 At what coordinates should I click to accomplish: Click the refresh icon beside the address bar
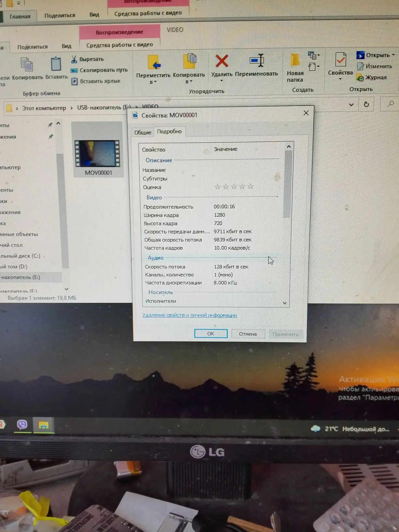point(366,104)
